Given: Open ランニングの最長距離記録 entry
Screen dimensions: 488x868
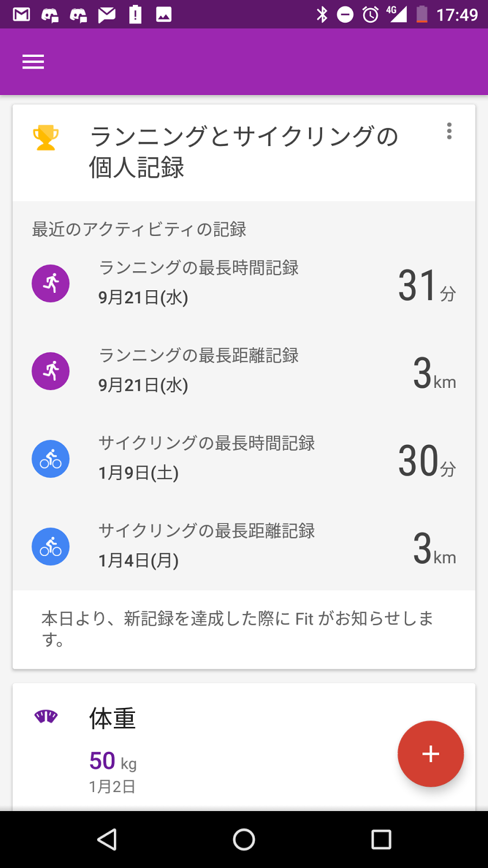Looking at the screenshot, I should pyautogui.click(x=198, y=356).
